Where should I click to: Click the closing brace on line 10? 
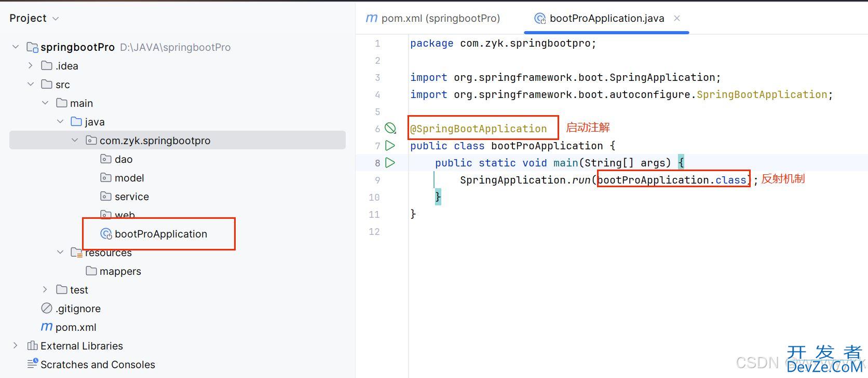[x=438, y=197]
